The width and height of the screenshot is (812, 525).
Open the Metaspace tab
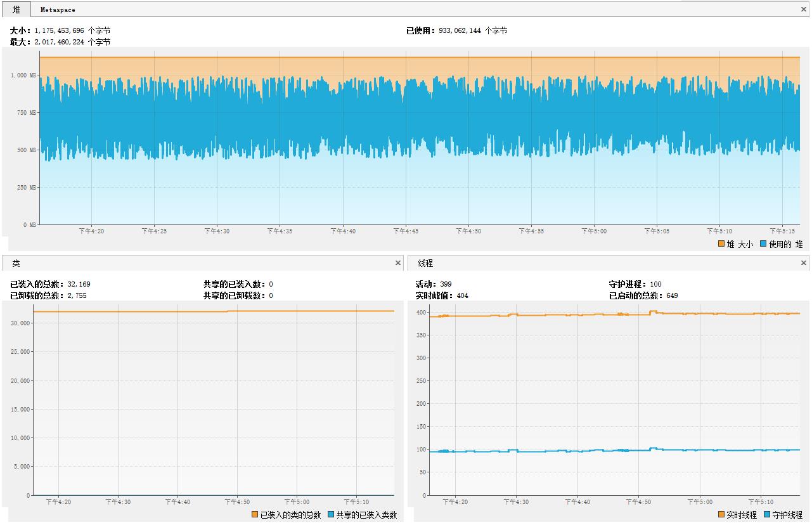click(58, 10)
